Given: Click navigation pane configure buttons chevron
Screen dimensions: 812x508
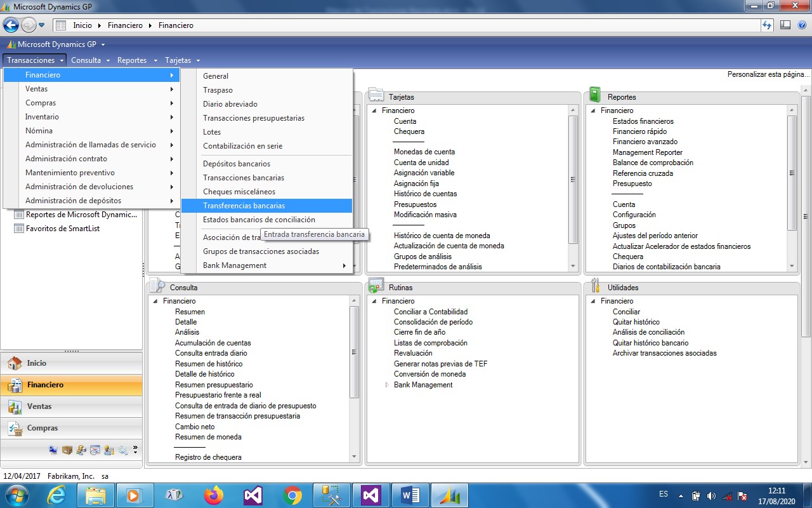Looking at the screenshot, I should point(135,450).
